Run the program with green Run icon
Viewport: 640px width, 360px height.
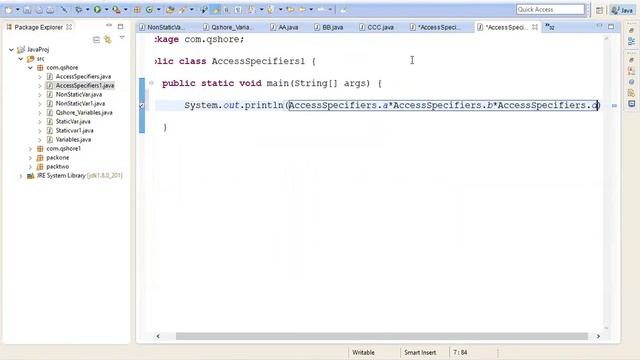click(97, 9)
